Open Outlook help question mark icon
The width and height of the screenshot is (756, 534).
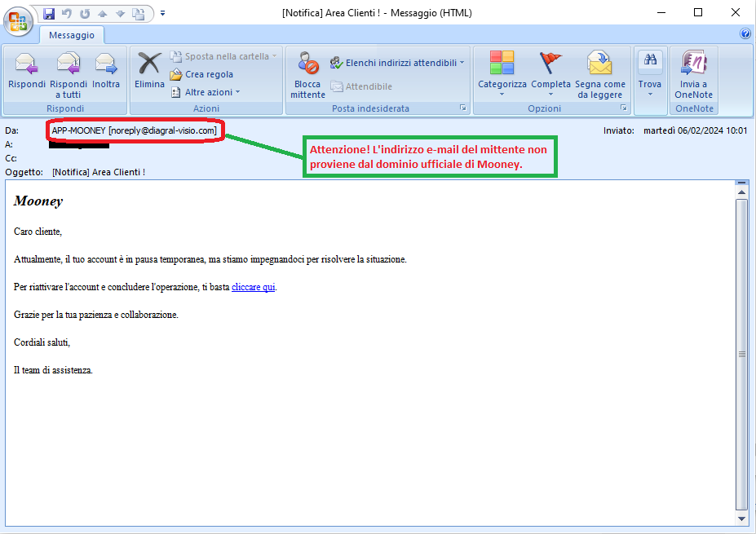(x=745, y=33)
